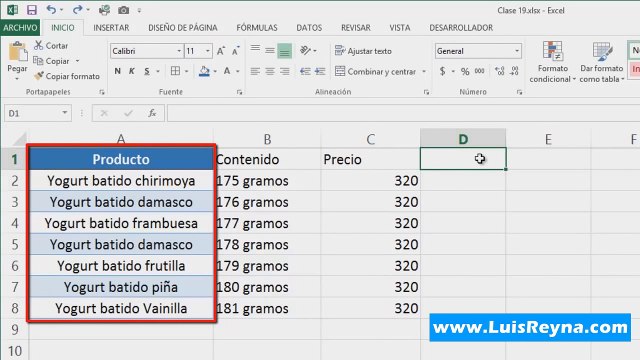Decrease font size with small A icon

coord(236,51)
